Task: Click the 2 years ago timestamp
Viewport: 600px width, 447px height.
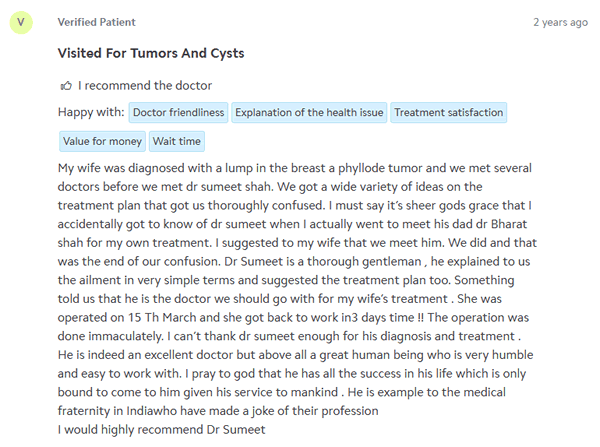Action: pyautogui.click(x=561, y=23)
